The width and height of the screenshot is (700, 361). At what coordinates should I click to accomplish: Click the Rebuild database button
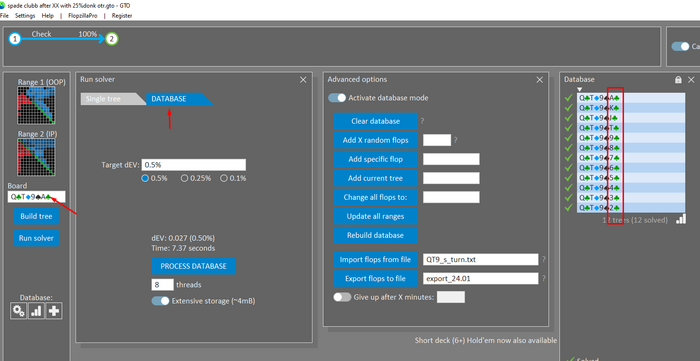point(375,235)
